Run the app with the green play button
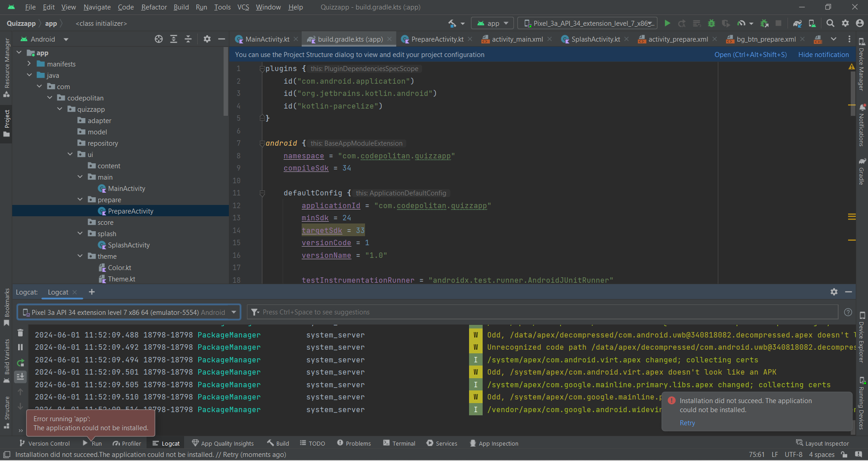 coord(667,23)
